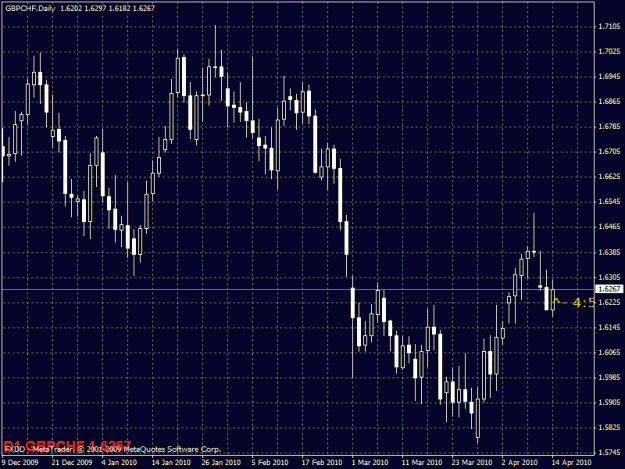Click the 1.6305 price scale label

point(609,277)
